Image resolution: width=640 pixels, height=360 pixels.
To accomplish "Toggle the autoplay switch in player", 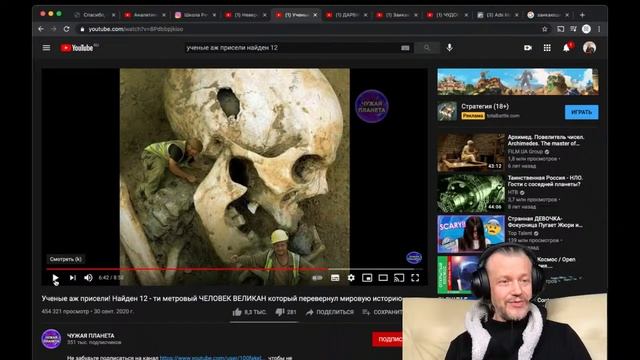I will point(318,278).
